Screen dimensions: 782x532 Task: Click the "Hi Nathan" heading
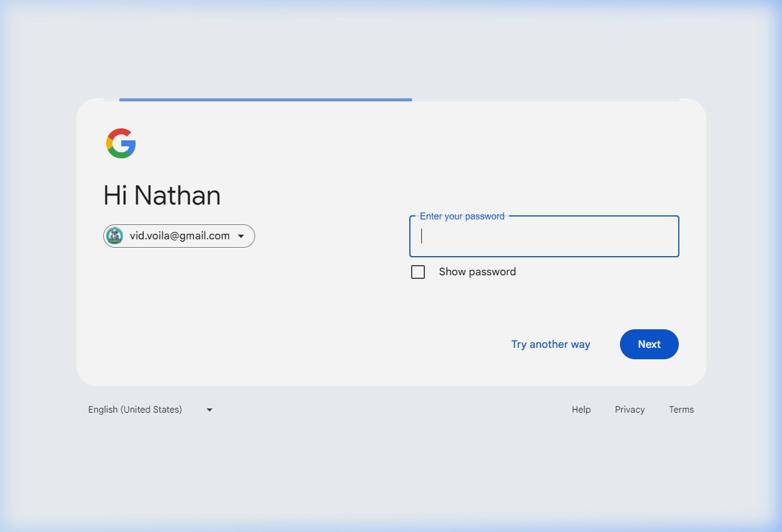point(162,196)
